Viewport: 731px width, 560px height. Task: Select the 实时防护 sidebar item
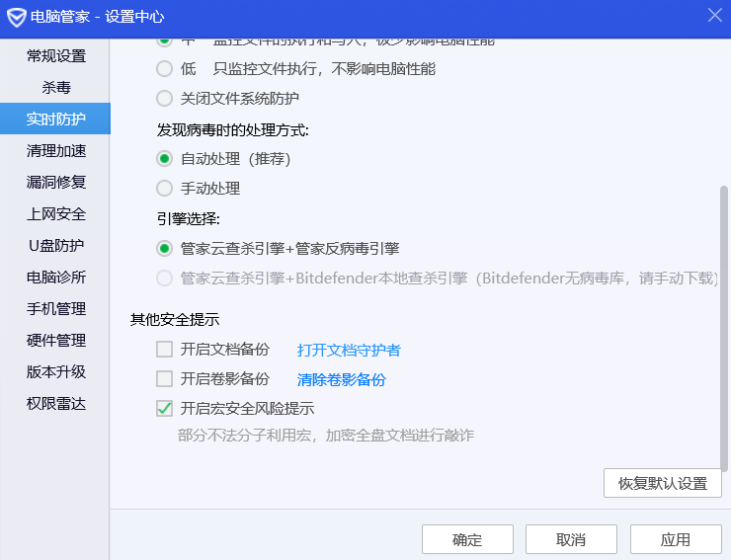point(56,119)
